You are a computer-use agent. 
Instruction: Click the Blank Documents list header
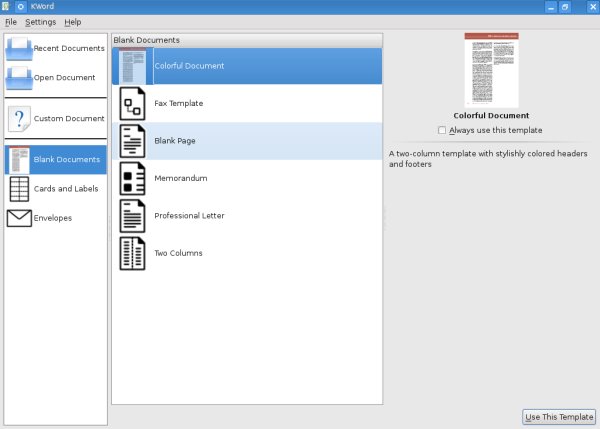pyautogui.click(x=247, y=40)
